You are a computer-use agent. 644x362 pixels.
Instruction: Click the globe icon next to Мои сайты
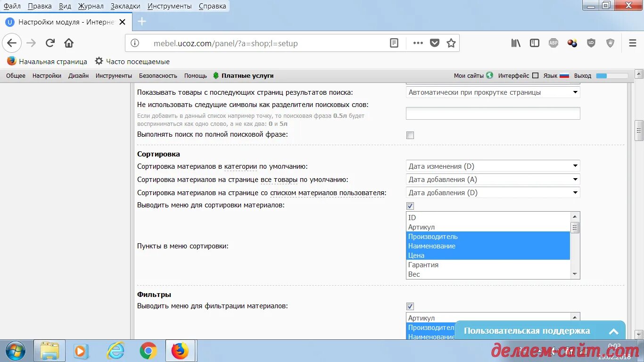coord(489,75)
